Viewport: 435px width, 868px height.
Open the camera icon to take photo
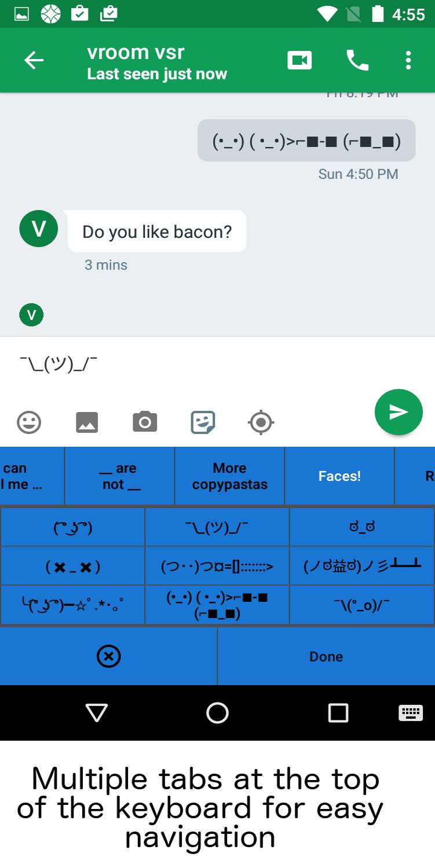click(145, 422)
